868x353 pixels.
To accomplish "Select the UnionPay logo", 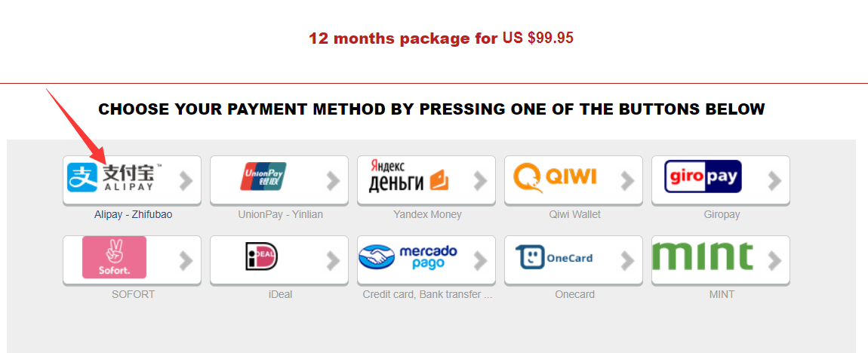I will 263,177.
